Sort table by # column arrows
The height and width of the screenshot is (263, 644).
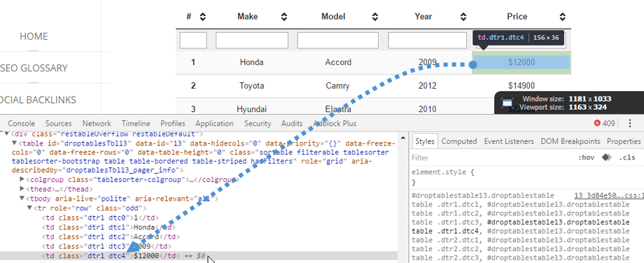(202, 17)
